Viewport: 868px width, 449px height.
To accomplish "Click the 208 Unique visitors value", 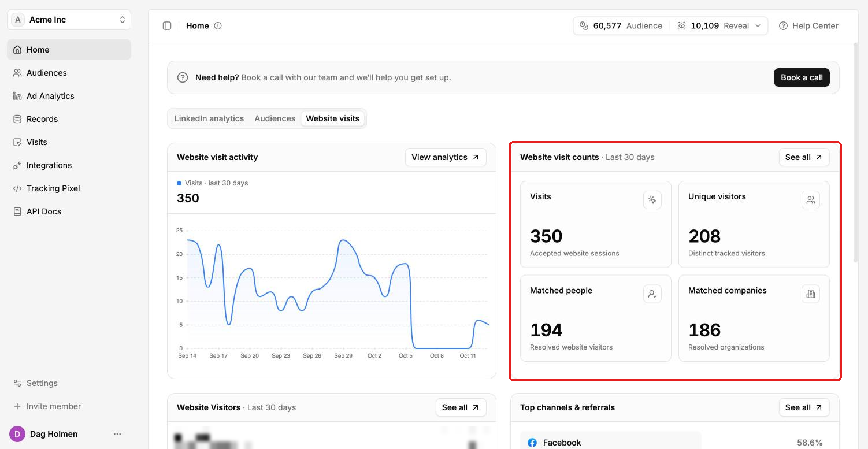I will [x=704, y=236].
